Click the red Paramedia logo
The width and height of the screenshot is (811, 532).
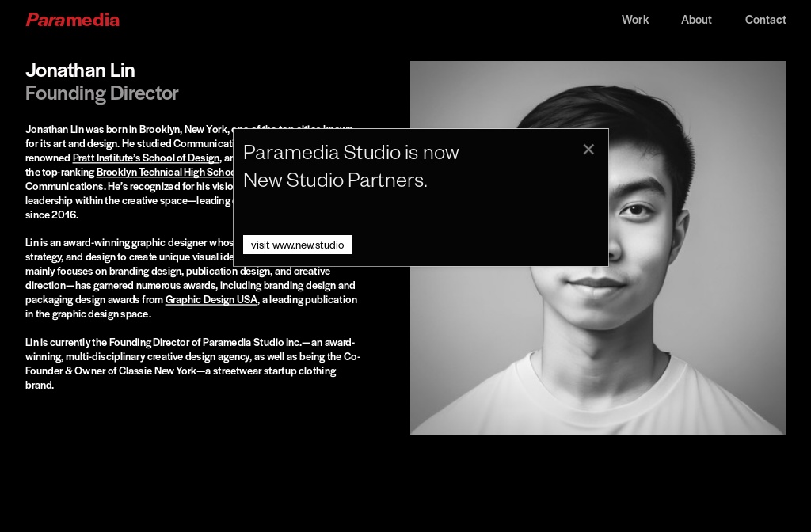(72, 20)
